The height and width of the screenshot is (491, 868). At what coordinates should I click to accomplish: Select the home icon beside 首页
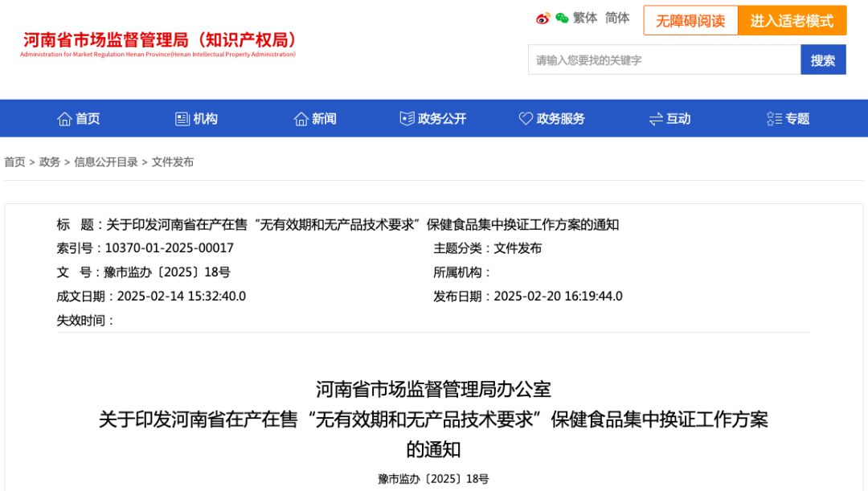[x=64, y=118]
